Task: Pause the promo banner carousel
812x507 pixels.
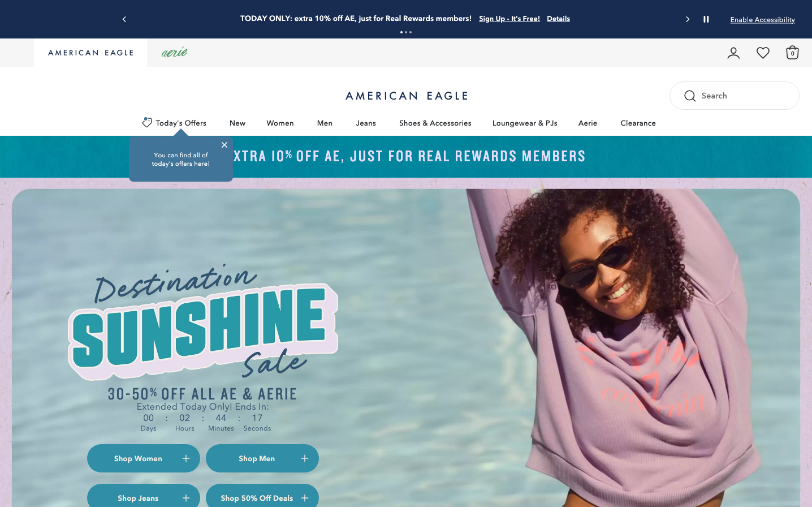Action: 706,19
